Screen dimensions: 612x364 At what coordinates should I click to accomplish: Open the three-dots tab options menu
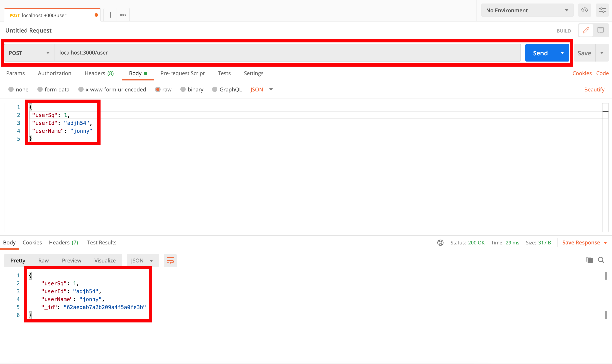click(x=123, y=15)
